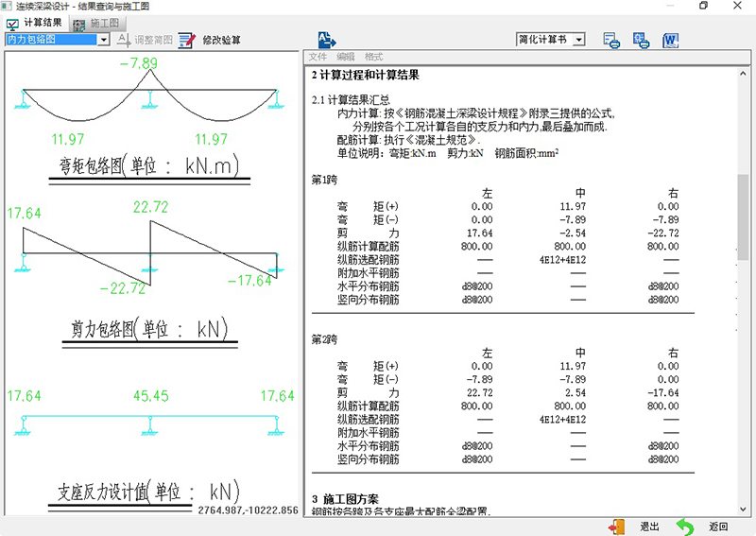Click the text export icon above 文件
Screen dimensions: 756x536
(x=326, y=40)
